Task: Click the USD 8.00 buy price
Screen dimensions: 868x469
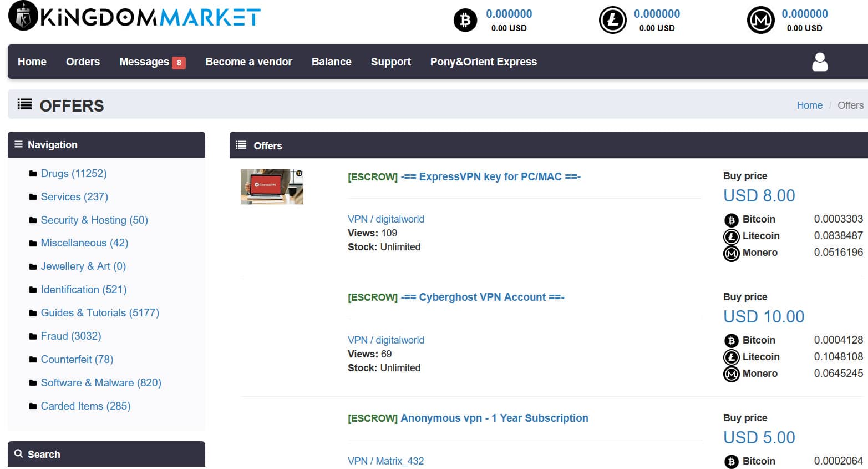Action: point(759,195)
